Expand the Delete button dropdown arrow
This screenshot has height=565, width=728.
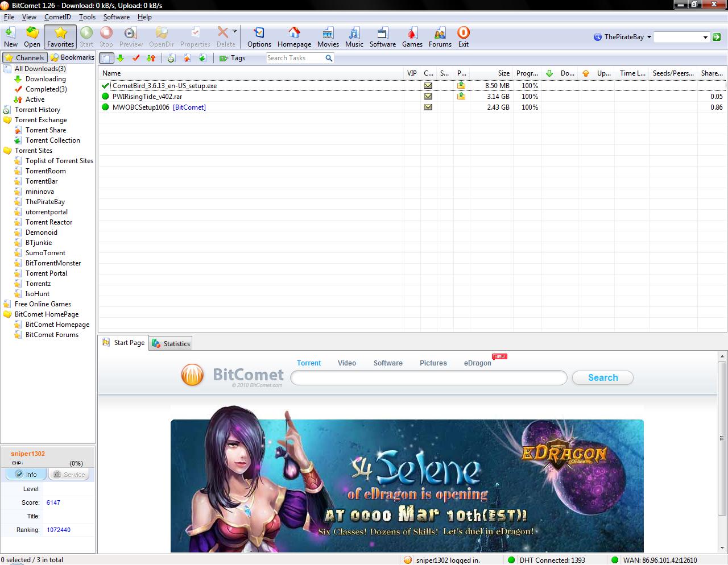234,32
